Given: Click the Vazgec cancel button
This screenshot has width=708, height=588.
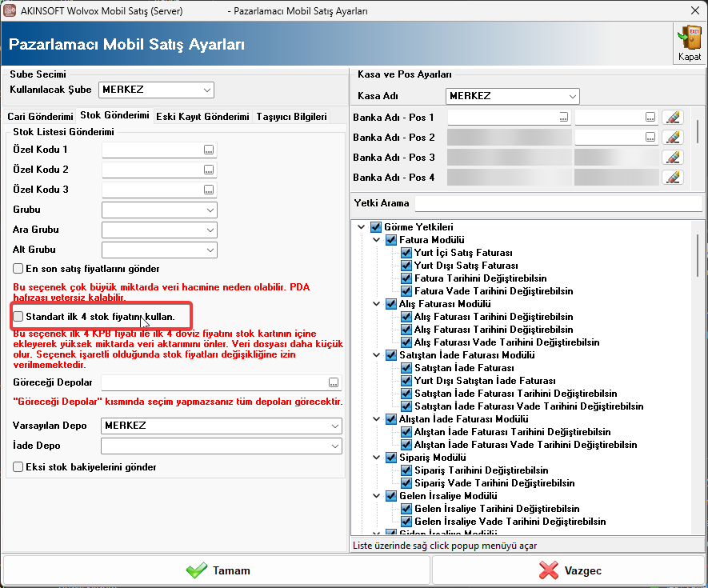Looking at the screenshot, I should (569, 570).
